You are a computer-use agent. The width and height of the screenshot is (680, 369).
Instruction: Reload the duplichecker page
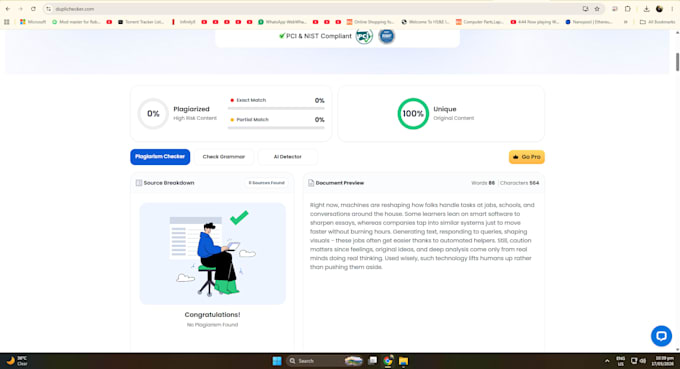33,9
